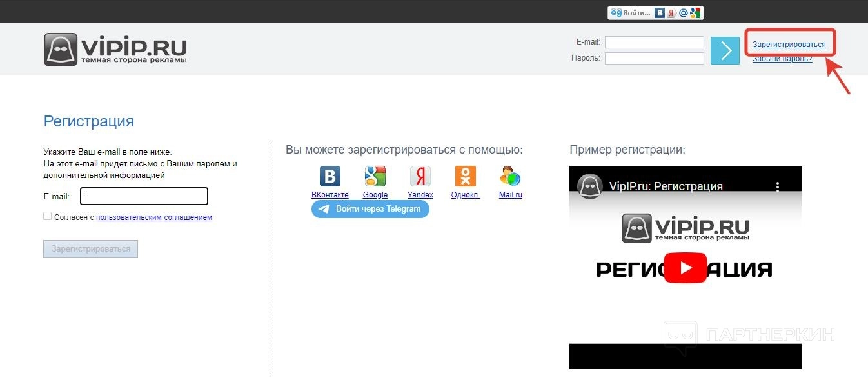Open the 'Зарегистрироваться' link in header
868x391 pixels.
tap(789, 45)
